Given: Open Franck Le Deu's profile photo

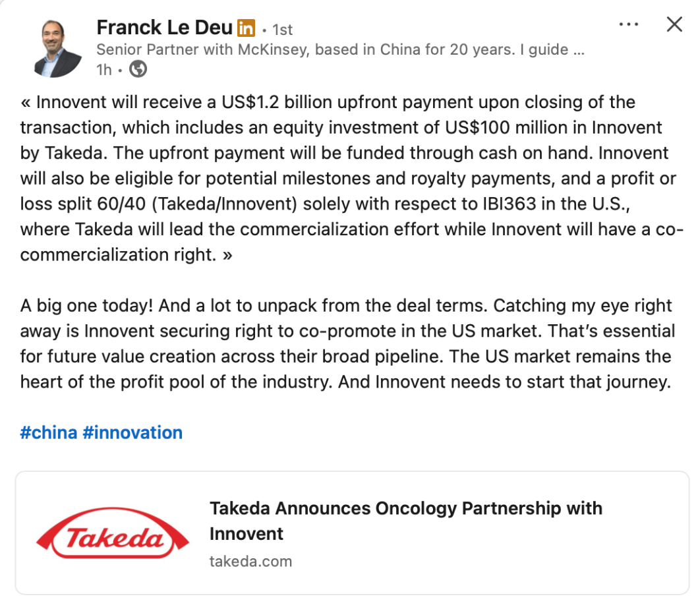Looking at the screenshot, I should (x=57, y=48).
